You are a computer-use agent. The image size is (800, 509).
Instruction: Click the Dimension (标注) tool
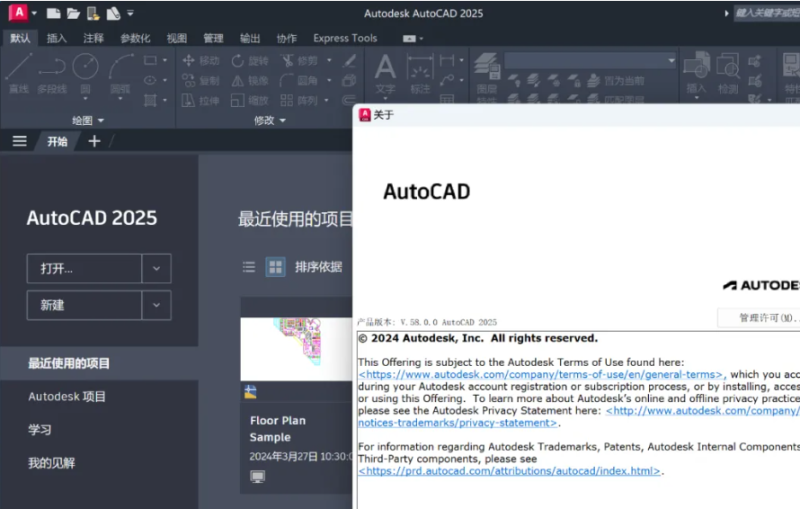tap(420, 74)
